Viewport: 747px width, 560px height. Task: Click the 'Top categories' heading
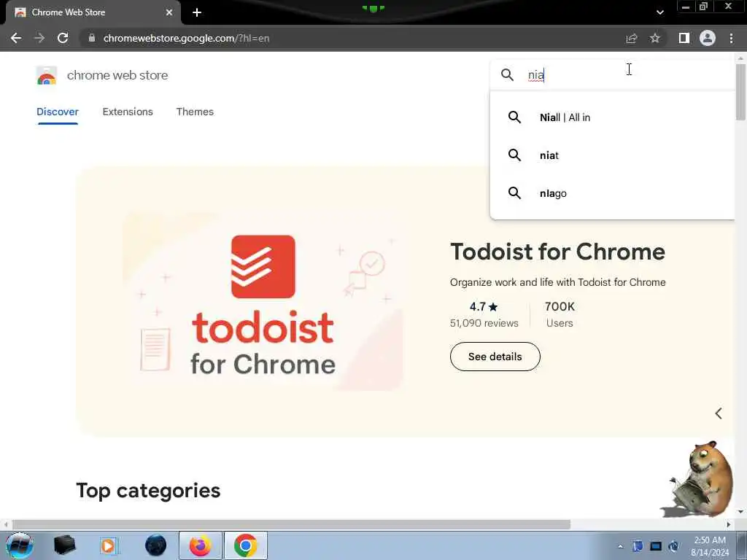pyautogui.click(x=148, y=491)
